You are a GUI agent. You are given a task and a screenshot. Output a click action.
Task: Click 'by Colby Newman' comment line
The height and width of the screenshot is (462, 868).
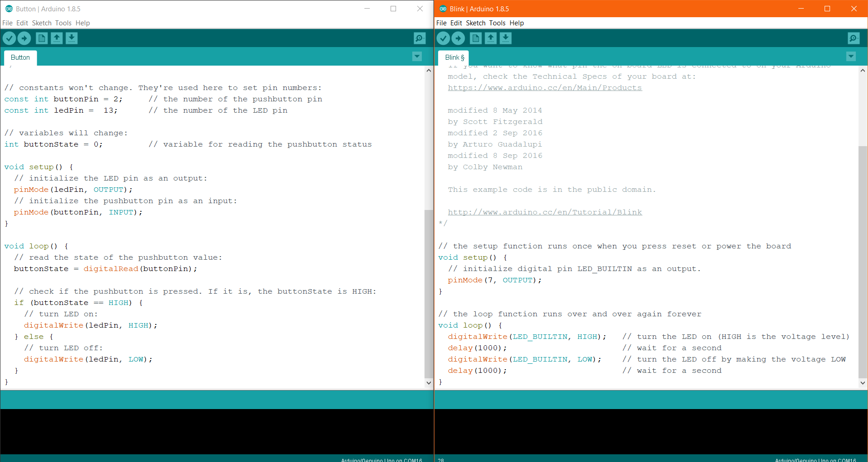click(x=485, y=167)
